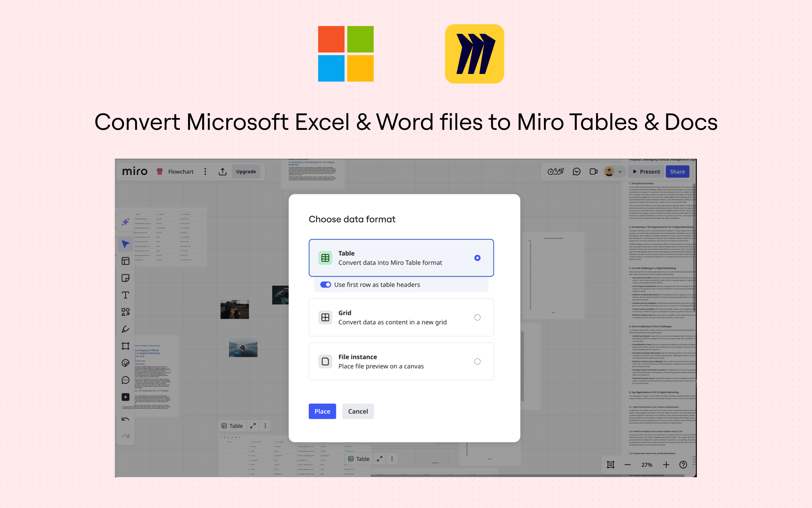Zoom in with the plus button

(x=666, y=465)
